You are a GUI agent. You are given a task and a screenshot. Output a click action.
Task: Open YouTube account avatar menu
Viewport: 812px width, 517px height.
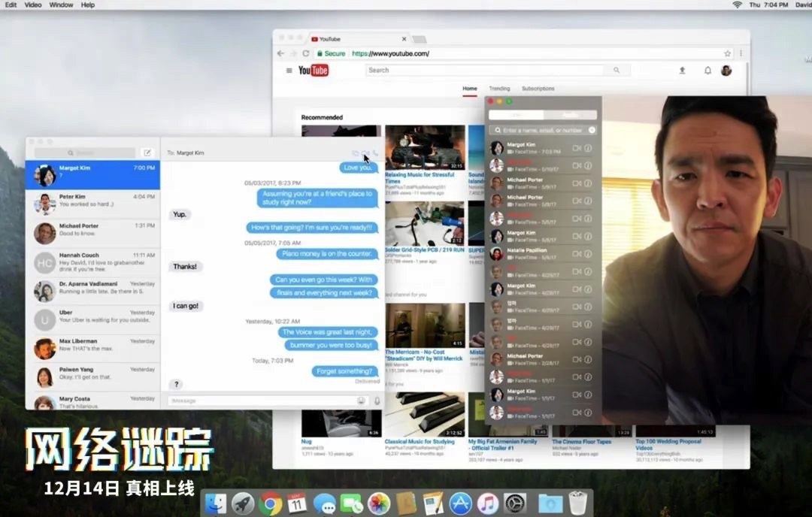(x=726, y=71)
